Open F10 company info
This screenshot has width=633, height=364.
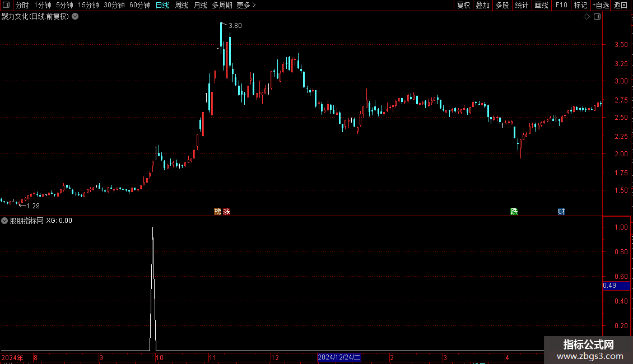tap(561, 5)
